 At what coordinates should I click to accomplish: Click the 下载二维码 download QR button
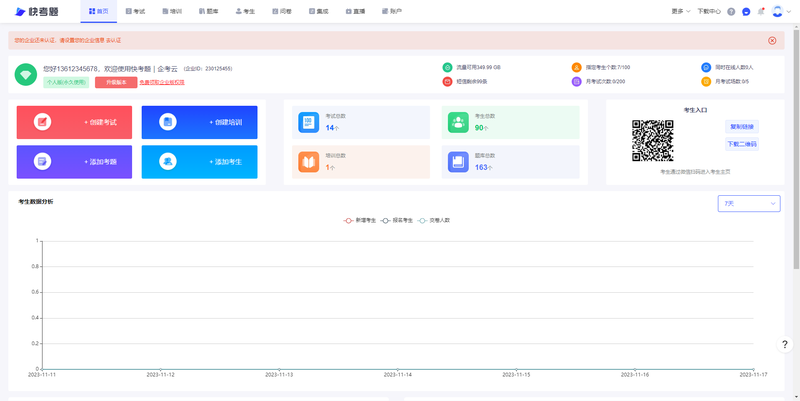742,144
